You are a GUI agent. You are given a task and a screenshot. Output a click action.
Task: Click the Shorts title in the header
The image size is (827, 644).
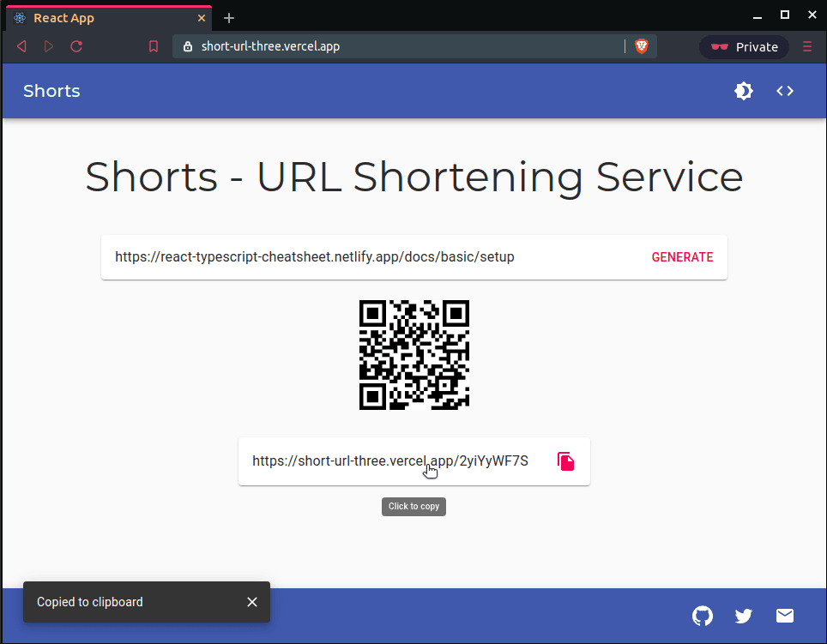point(51,91)
